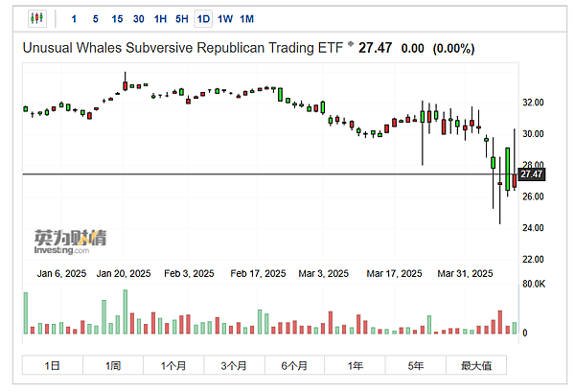Click the 27.47 price marker on axis

click(x=531, y=174)
